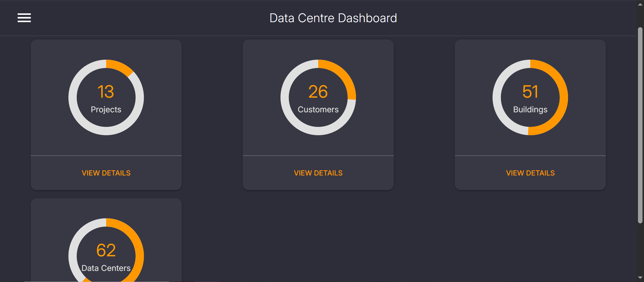Click the number 26 in the Customers chart

(x=318, y=92)
